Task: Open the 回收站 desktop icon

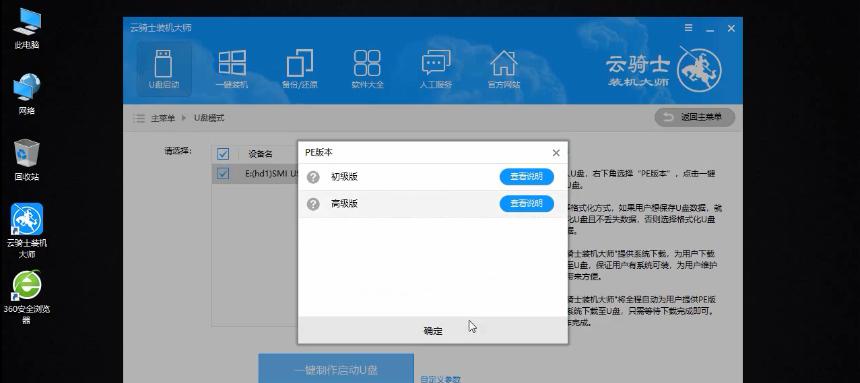Action: coord(27,160)
